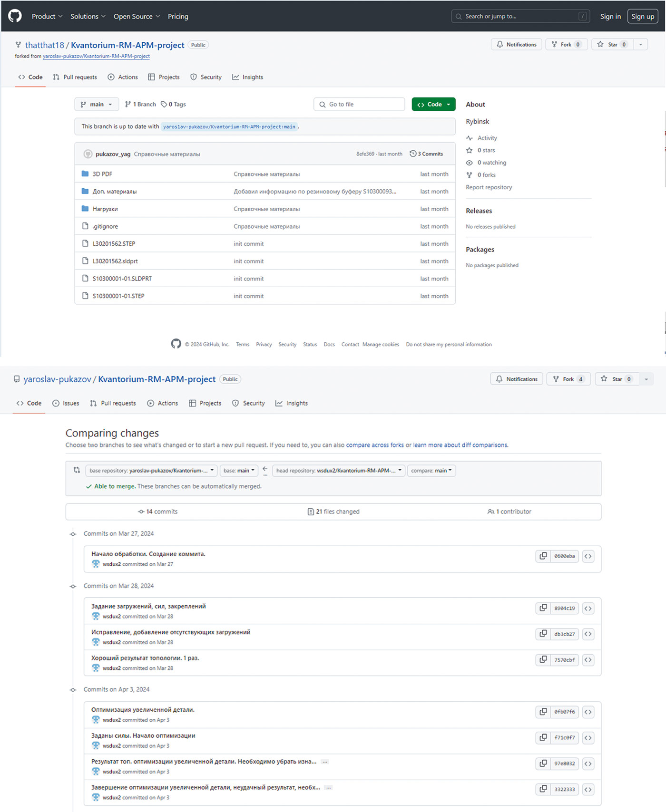Expand the green Code dropdown button
The height and width of the screenshot is (812, 666).
[433, 104]
